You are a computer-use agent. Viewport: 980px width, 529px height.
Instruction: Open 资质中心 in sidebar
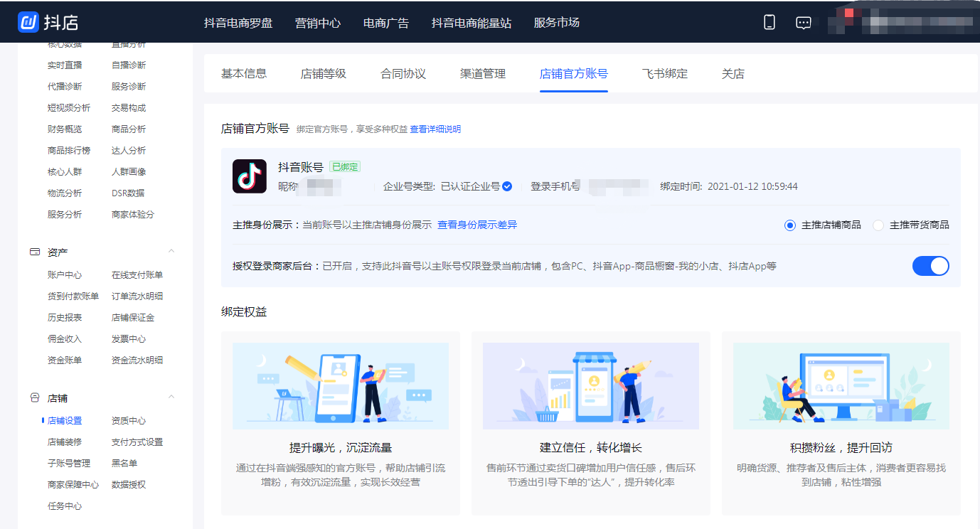point(129,420)
